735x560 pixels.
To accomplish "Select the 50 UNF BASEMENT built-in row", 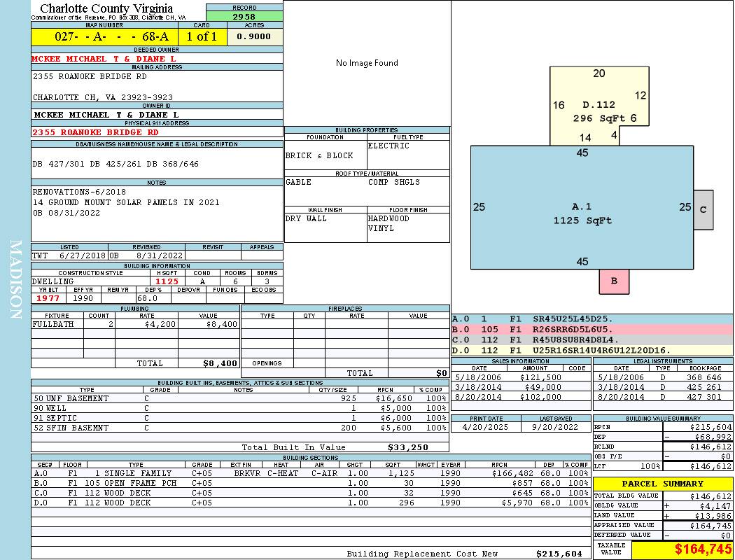I will [239, 398].
